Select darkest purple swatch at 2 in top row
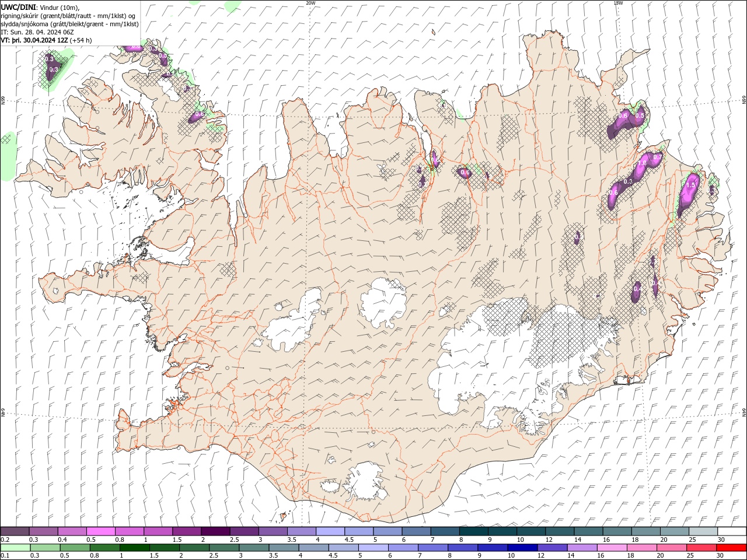The width and height of the screenshot is (747, 560). click(215, 531)
